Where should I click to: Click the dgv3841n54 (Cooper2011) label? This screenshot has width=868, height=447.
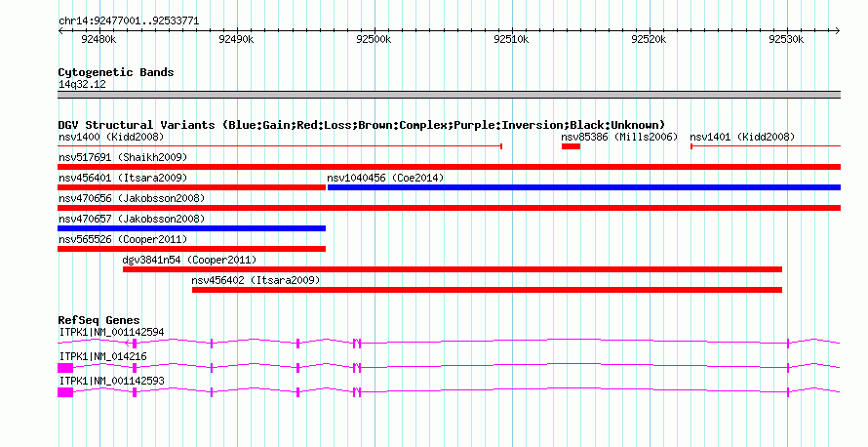pyautogui.click(x=189, y=260)
